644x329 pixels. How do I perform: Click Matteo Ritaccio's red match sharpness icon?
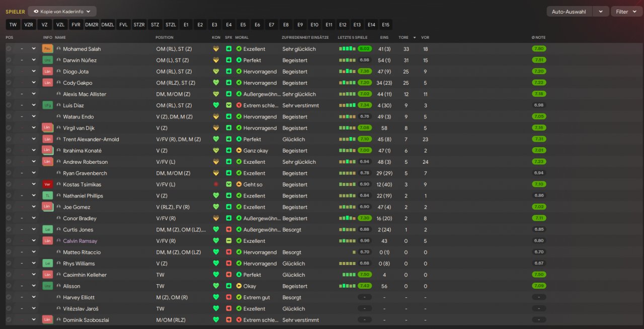[x=229, y=252]
